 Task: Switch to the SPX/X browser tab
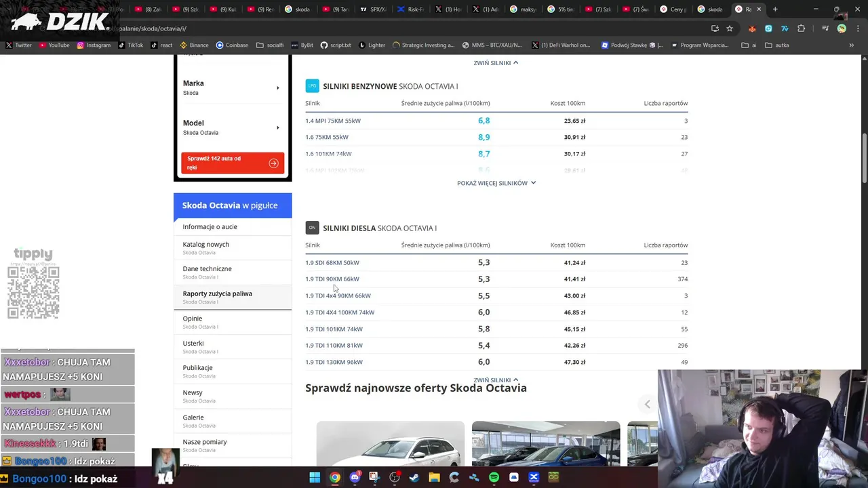(x=373, y=9)
